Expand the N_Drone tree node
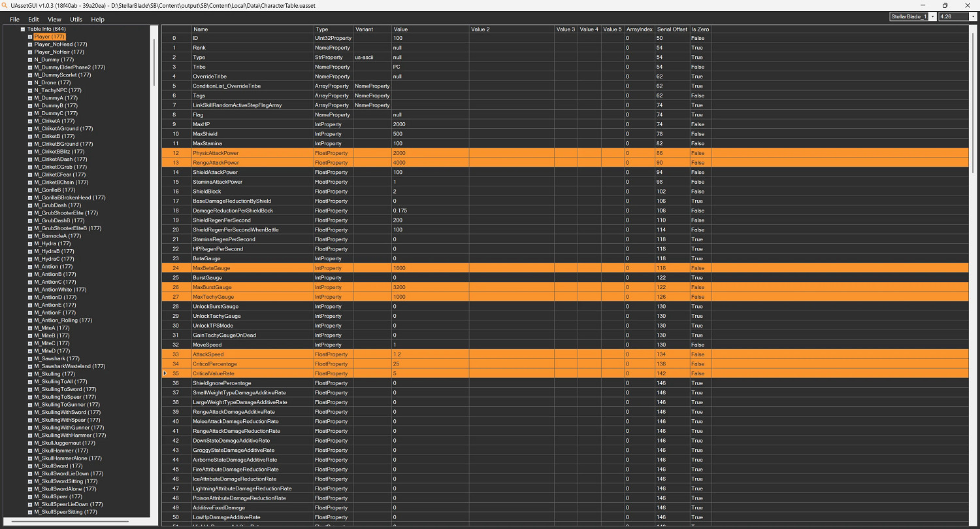 [30, 83]
